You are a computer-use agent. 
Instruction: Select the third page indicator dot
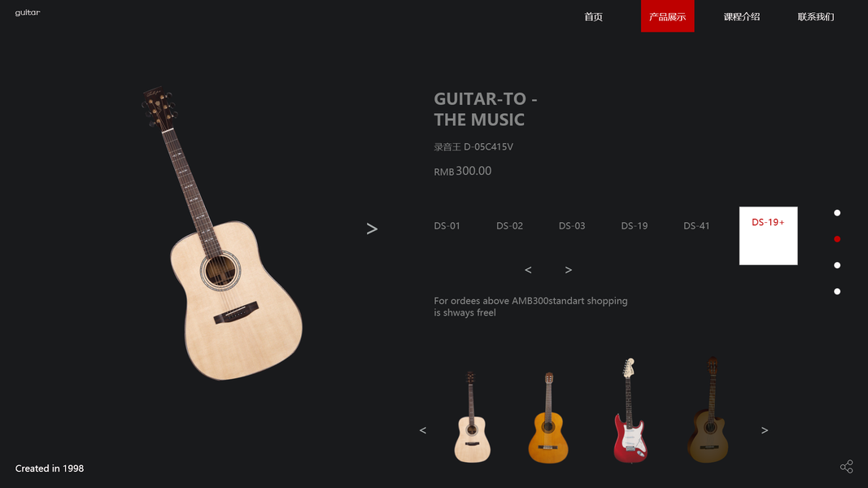click(x=837, y=265)
